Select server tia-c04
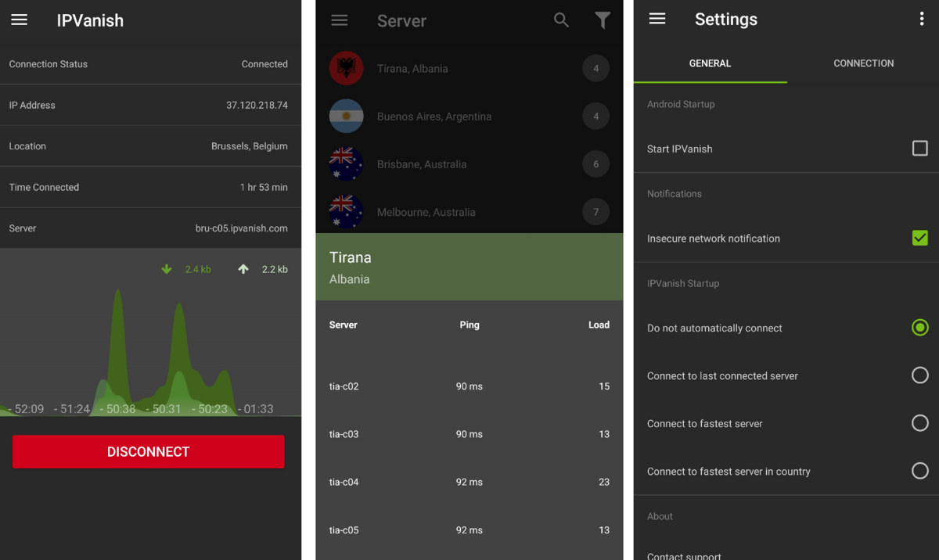939x560 pixels. [x=469, y=482]
